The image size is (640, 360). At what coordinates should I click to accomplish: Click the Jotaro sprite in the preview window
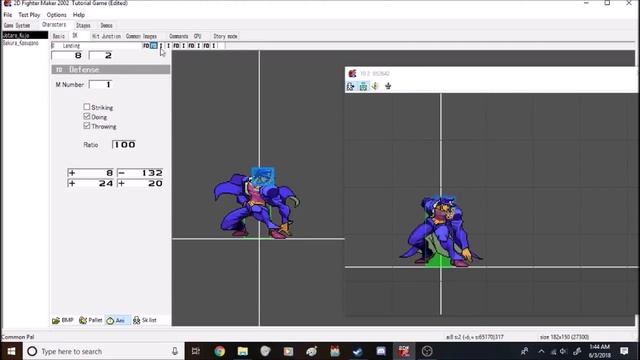[x=442, y=231]
